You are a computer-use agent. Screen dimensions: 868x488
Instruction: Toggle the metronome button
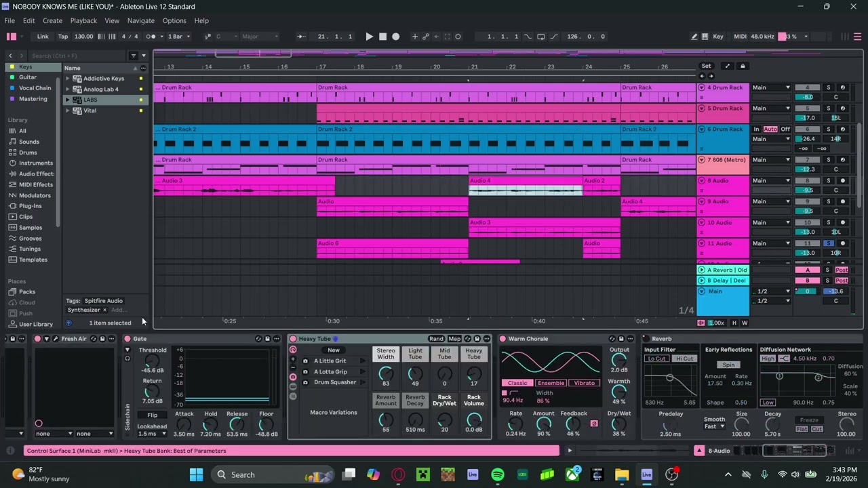(151, 37)
